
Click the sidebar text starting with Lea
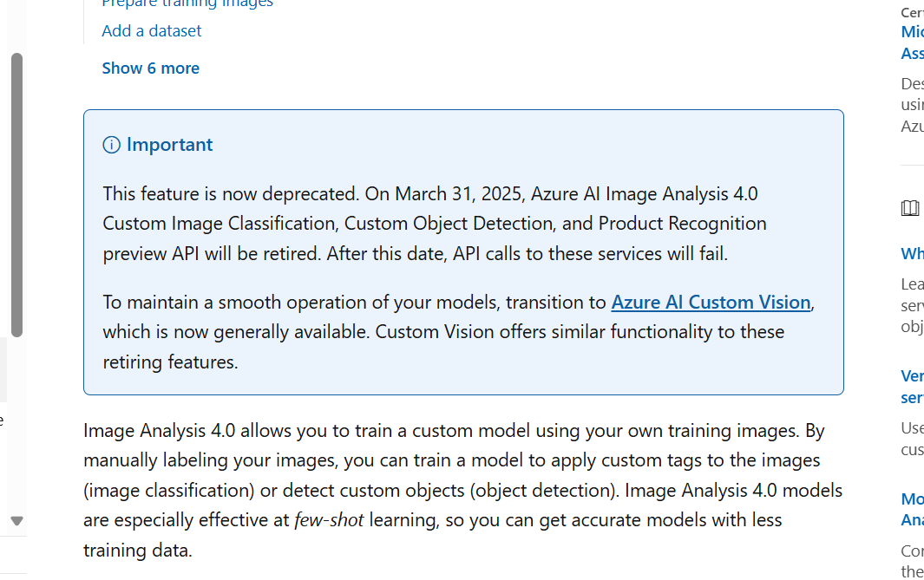(912, 305)
